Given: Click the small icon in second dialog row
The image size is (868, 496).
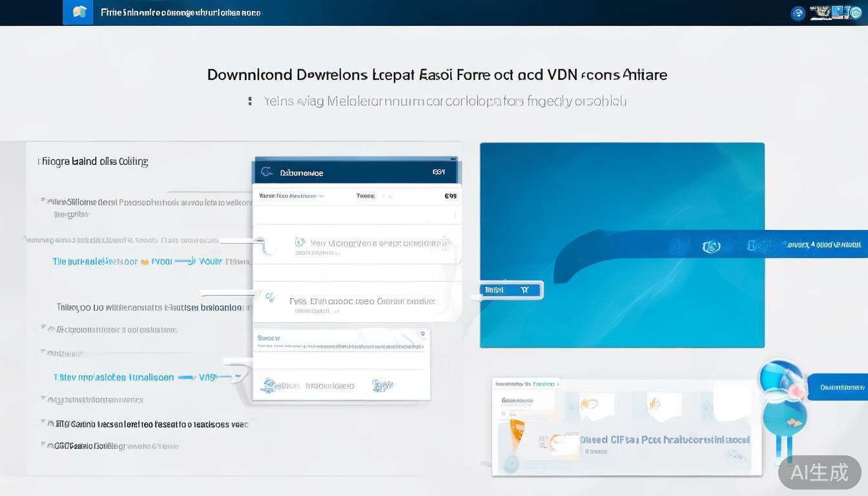Looking at the screenshot, I should [x=270, y=298].
